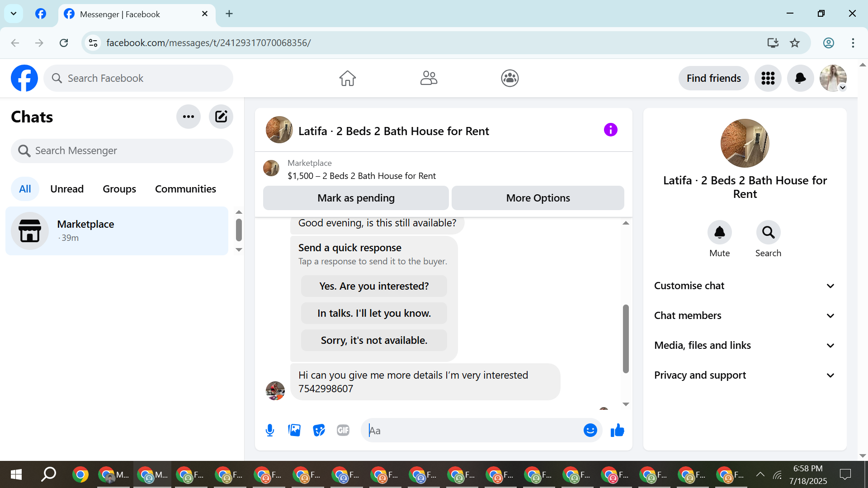Screen dimensions: 868x488
Task: Toggle the conversation information panel
Action: 610,130
